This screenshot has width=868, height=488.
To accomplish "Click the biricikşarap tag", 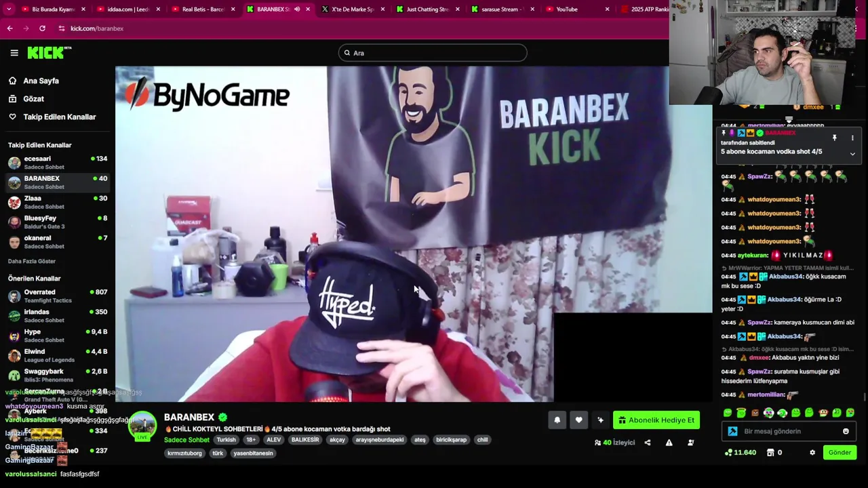I will tap(452, 440).
